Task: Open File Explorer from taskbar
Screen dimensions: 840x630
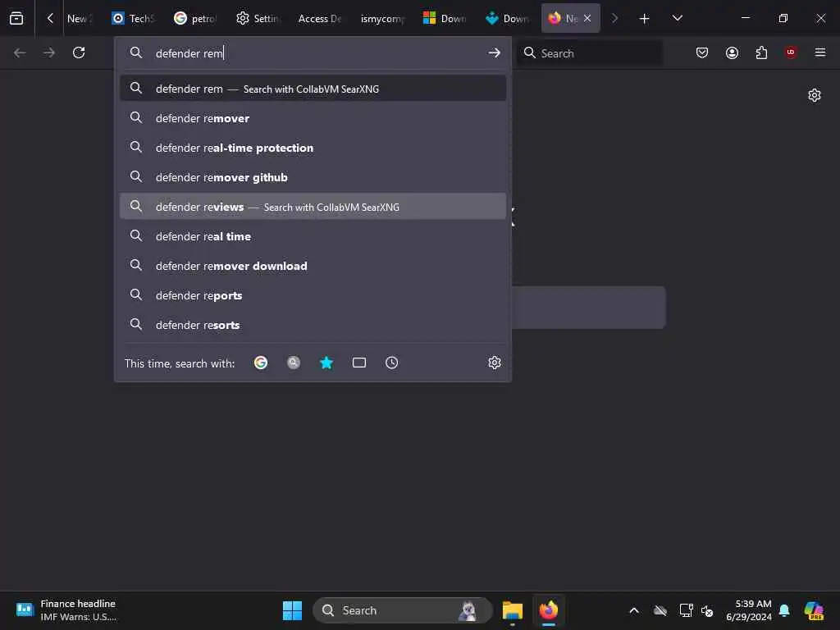Action: (x=513, y=610)
